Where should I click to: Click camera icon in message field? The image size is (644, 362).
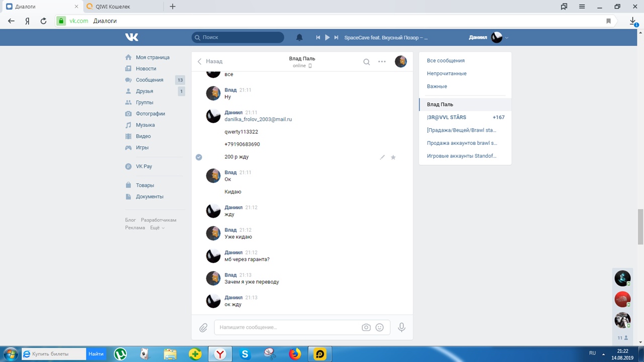point(366,327)
